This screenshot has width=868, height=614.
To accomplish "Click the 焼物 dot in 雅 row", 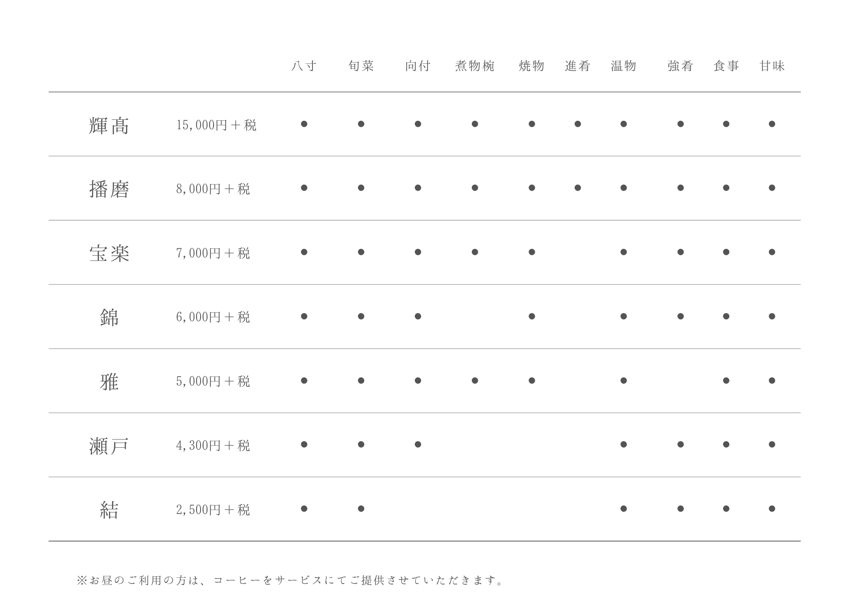I will coord(532,380).
